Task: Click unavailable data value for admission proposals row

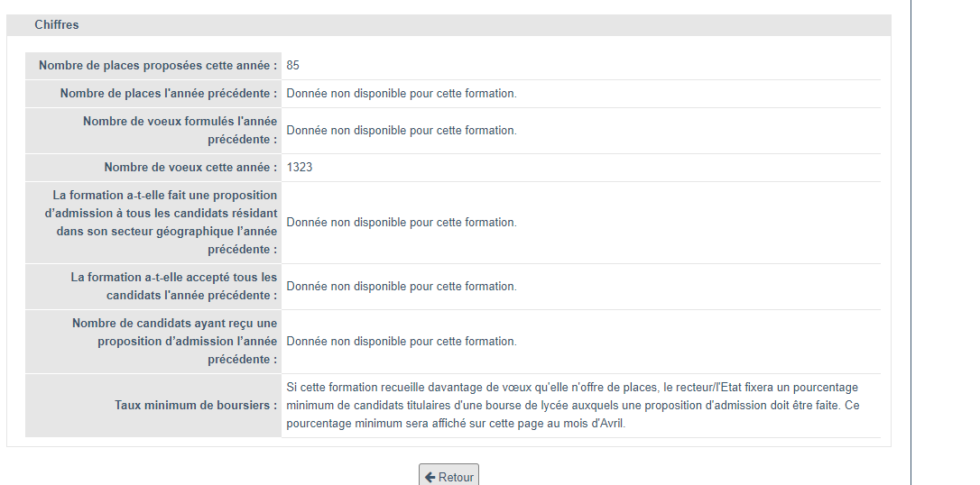Action: click(402, 342)
